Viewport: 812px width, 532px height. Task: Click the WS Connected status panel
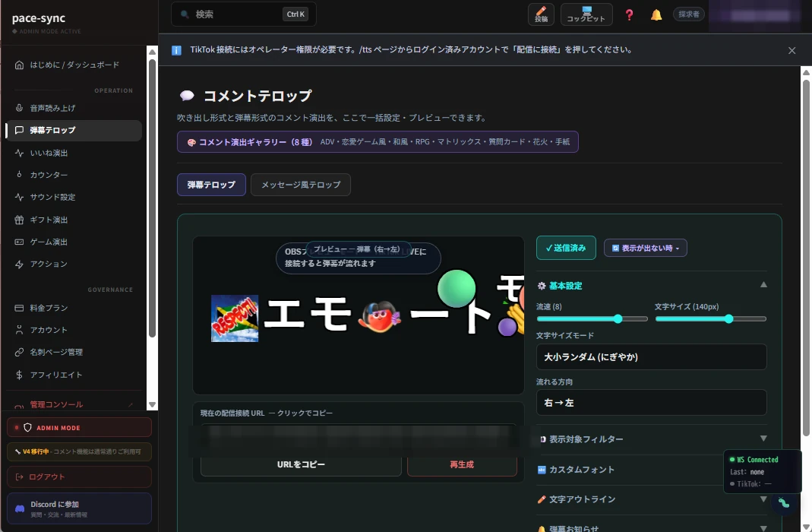[763, 471]
